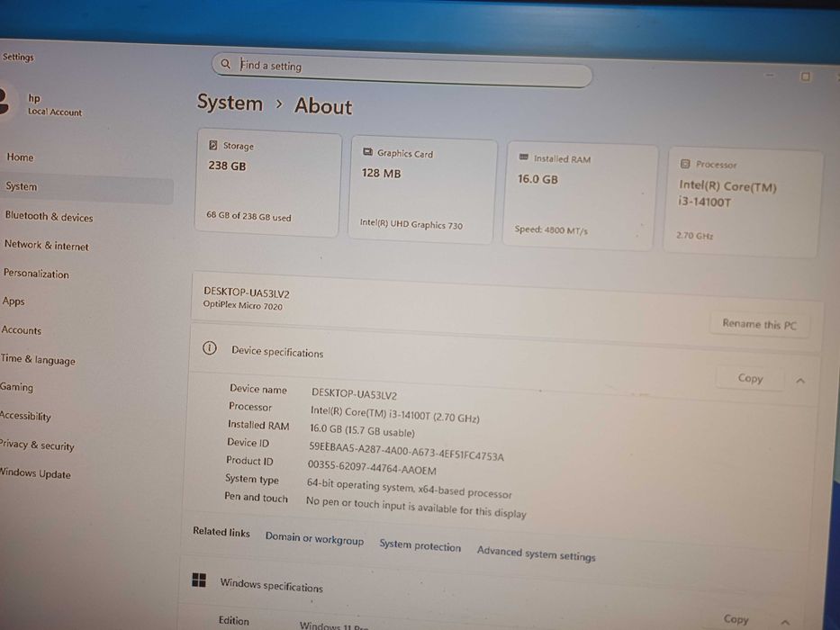The image size is (840, 630).
Task: Open Accessibility settings
Action: [x=26, y=416]
